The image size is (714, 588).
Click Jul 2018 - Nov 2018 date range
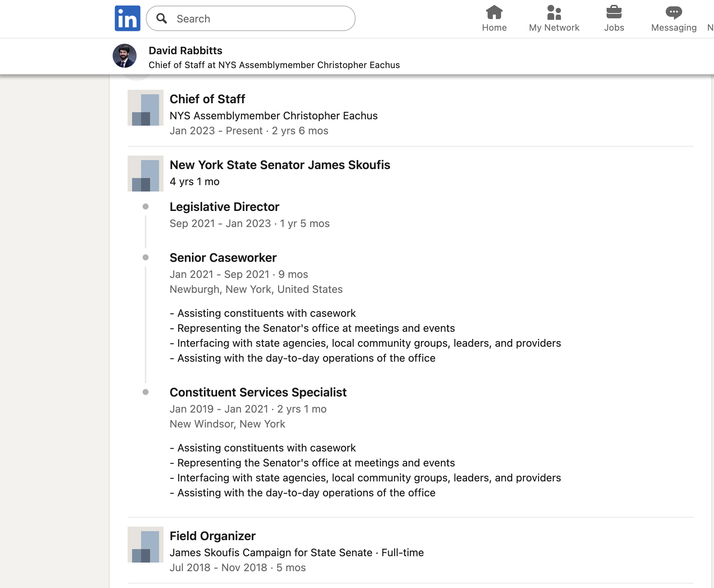tap(218, 567)
